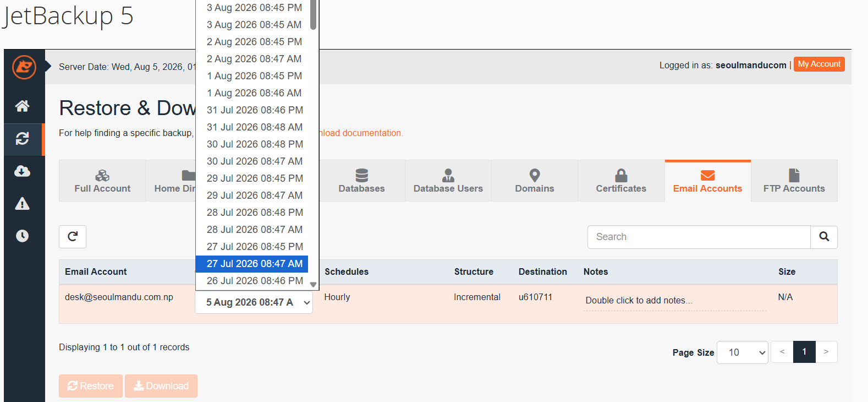Choose backup 31 Jul 2026 08:48 AM
868x402 pixels.
tap(252, 127)
